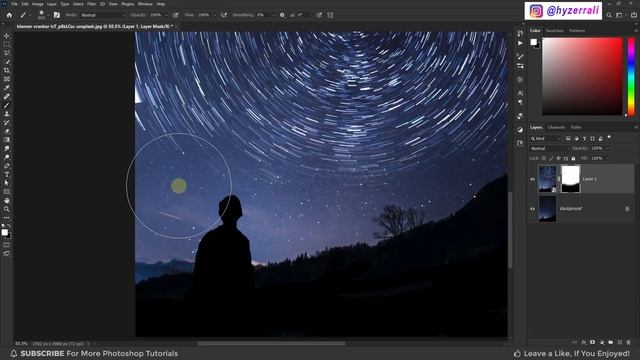Open the search icon at top right
This screenshot has width=640, height=360.
point(609,15)
